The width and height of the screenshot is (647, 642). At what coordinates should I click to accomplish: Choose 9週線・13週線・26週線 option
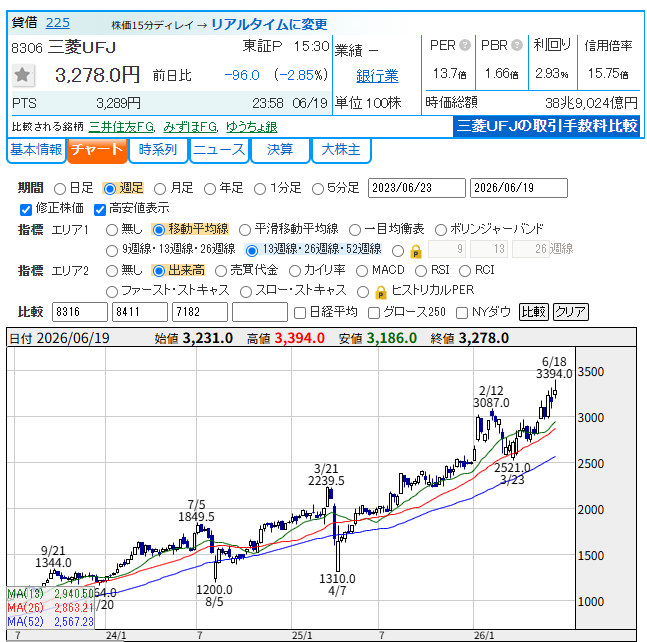point(112,250)
